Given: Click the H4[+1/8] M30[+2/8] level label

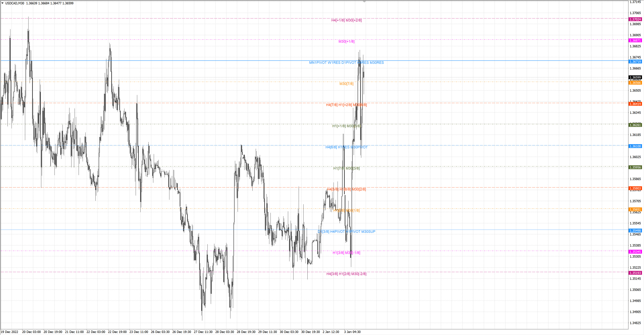Looking at the screenshot, I should click(x=346, y=20).
